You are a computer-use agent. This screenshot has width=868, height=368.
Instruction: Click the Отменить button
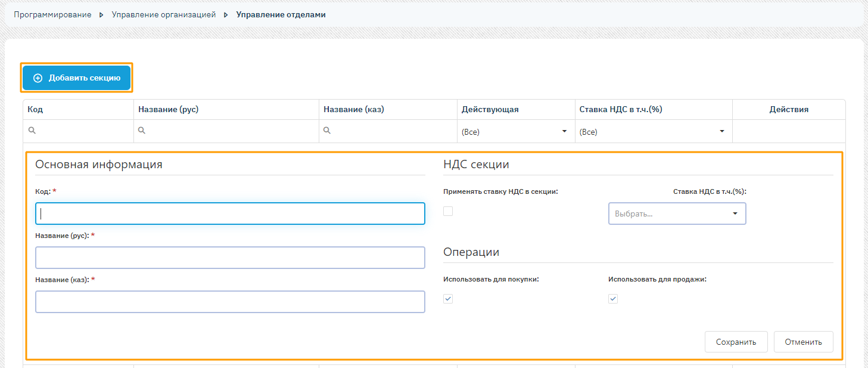[804, 342]
